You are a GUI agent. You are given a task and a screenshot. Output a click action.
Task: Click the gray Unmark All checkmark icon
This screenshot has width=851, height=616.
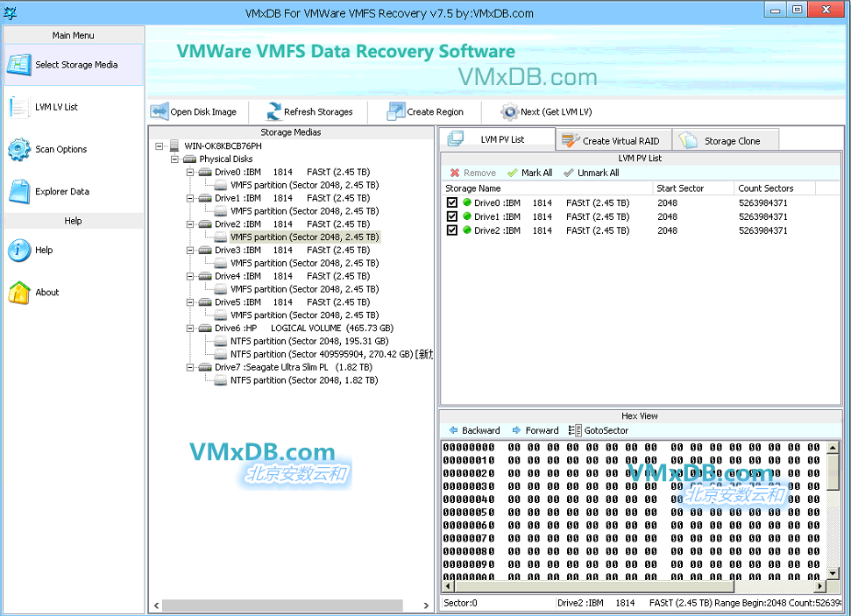568,173
